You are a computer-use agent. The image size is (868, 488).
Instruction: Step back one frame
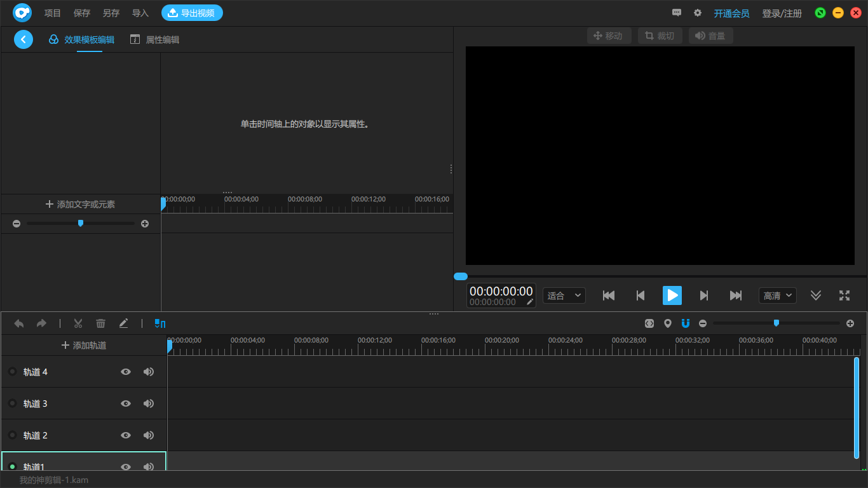641,295
